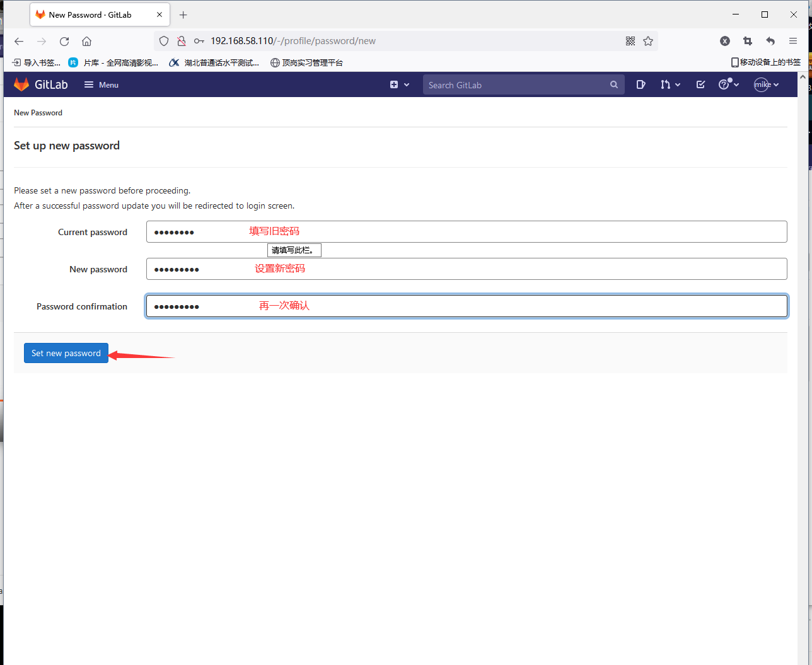Open the Firefox application menu

coord(793,41)
